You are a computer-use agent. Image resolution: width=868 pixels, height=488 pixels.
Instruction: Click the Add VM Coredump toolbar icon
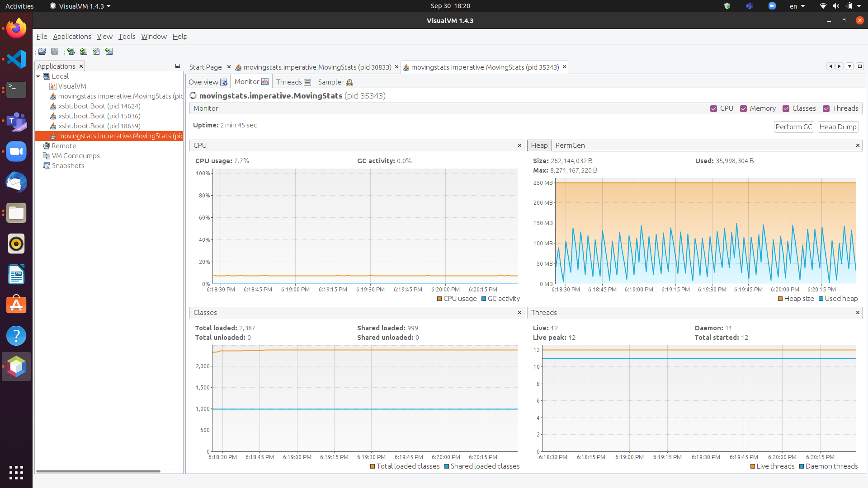pos(96,52)
